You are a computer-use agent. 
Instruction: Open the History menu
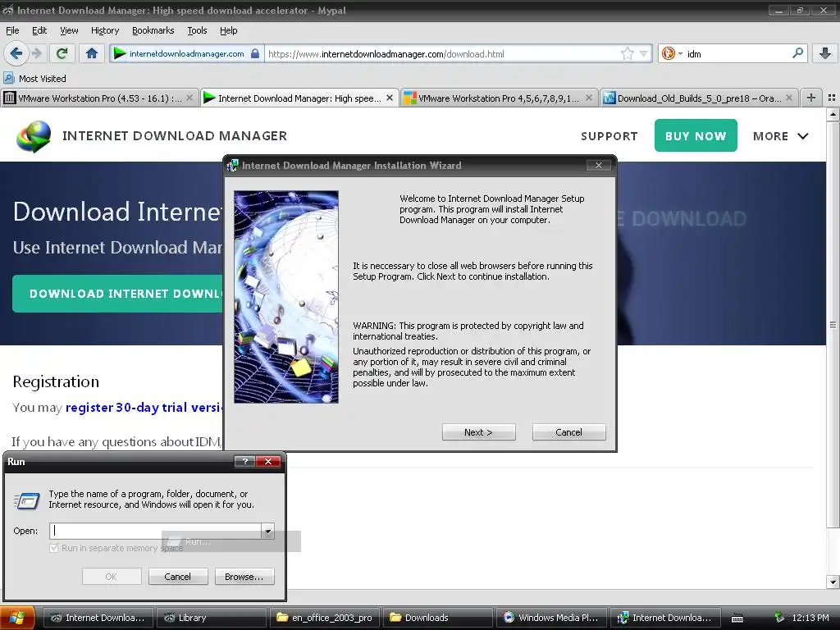pyautogui.click(x=105, y=30)
